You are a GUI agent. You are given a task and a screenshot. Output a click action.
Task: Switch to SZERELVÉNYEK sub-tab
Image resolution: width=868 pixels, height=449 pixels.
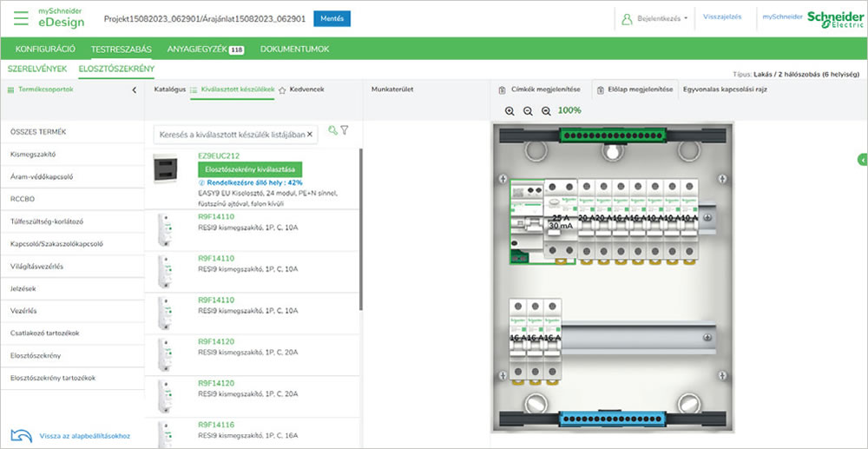pyautogui.click(x=37, y=69)
